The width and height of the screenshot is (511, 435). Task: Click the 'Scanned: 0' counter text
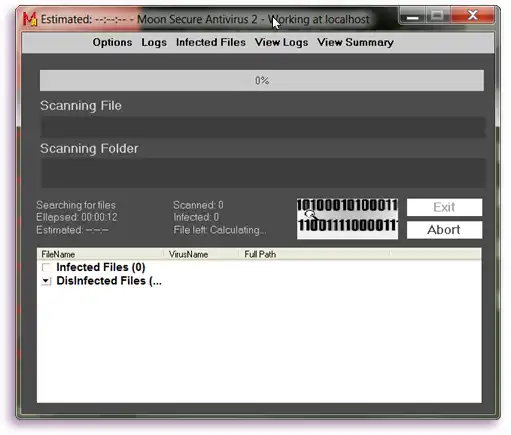(x=198, y=205)
